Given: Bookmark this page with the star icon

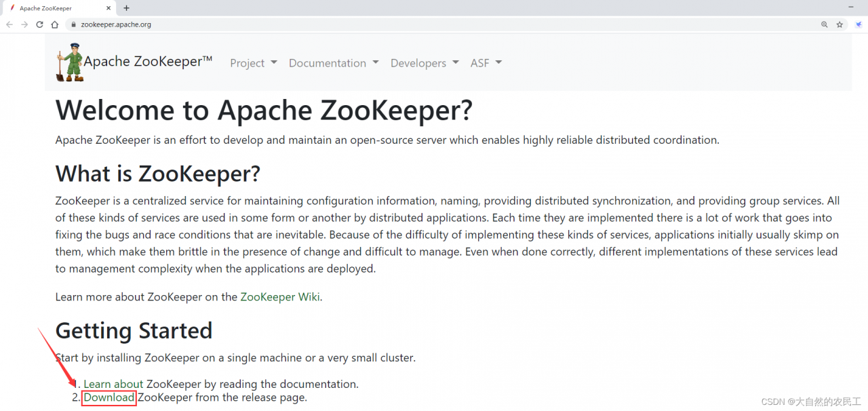Looking at the screenshot, I should point(840,24).
